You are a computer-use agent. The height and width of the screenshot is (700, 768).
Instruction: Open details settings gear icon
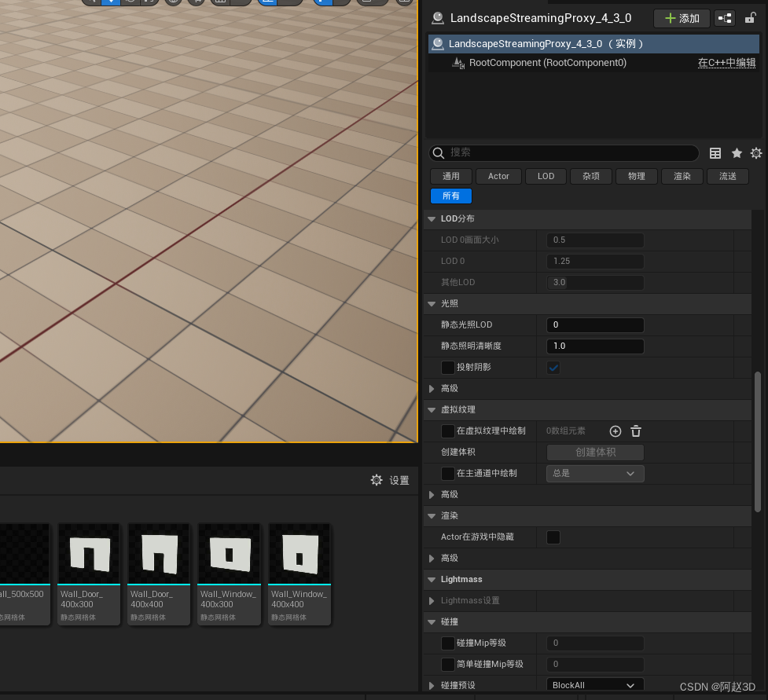coord(755,153)
